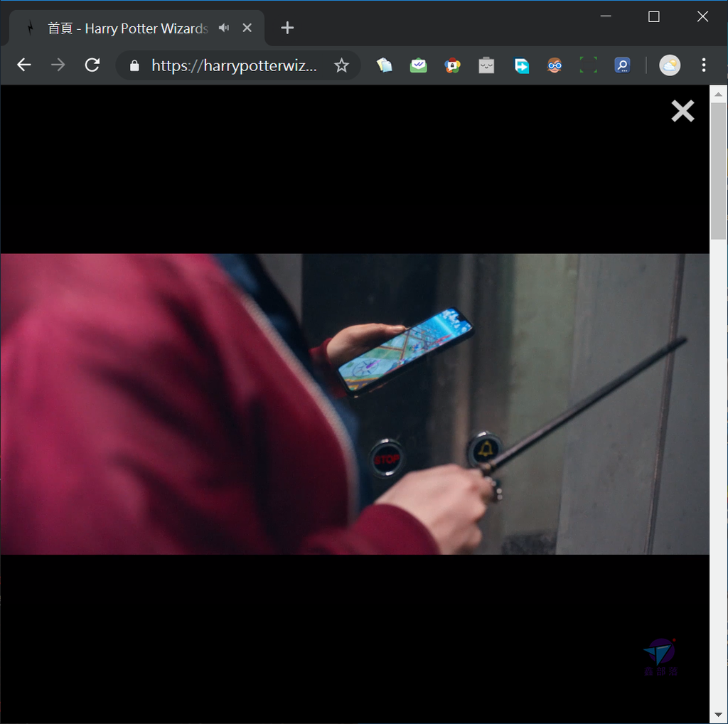Close the Chrome browser window
728x724 pixels.
(x=702, y=17)
